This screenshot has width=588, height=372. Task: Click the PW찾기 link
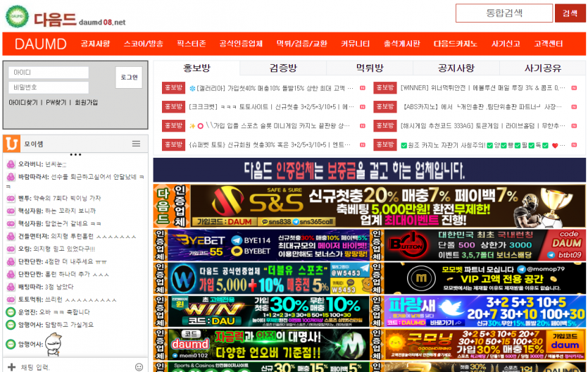point(56,102)
